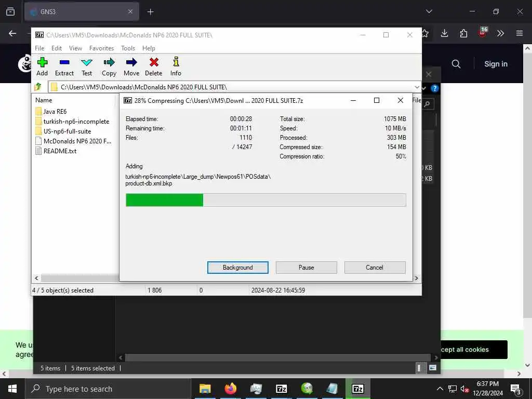Screen dimensions: 532x399
Task: Show more browser toolbar items chevron
Action: 500,33
